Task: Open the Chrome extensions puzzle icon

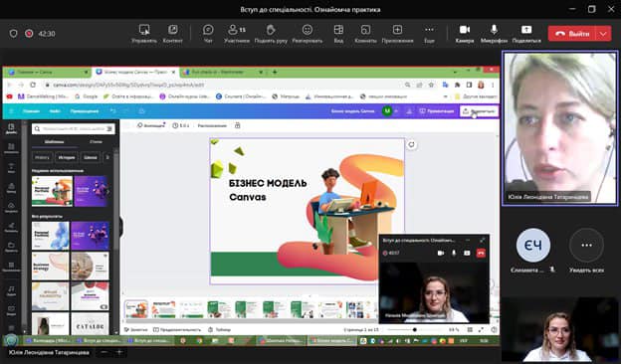Action: point(457,85)
